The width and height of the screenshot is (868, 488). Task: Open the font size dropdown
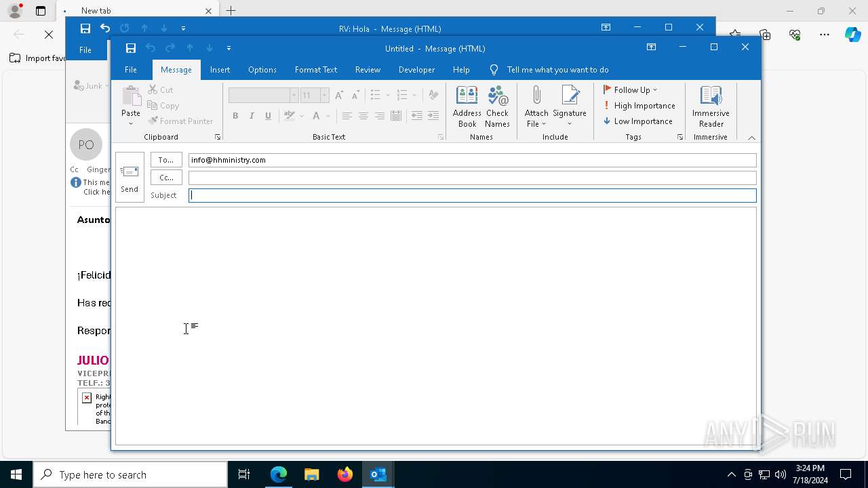[324, 96]
